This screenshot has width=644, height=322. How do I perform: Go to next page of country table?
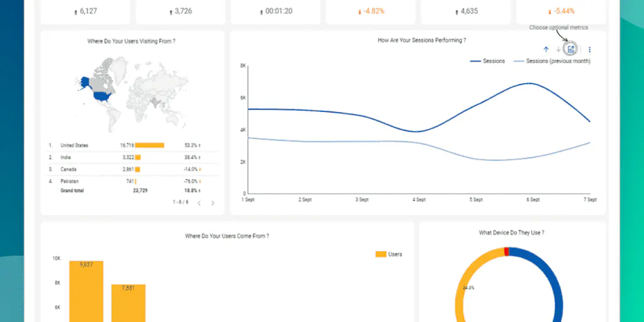click(x=213, y=203)
